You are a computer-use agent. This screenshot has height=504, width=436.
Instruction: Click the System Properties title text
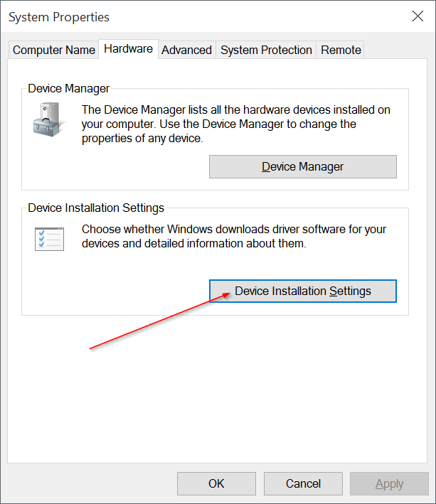[59, 17]
